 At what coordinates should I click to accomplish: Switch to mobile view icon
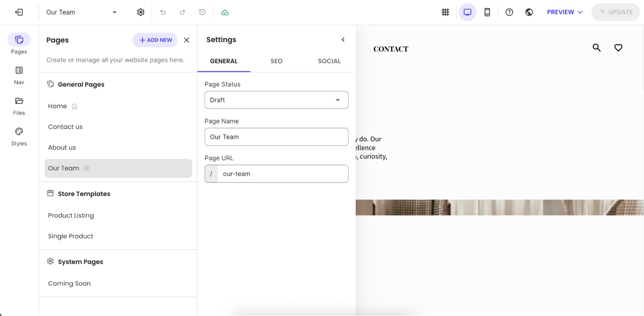pyautogui.click(x=487, y=12)
